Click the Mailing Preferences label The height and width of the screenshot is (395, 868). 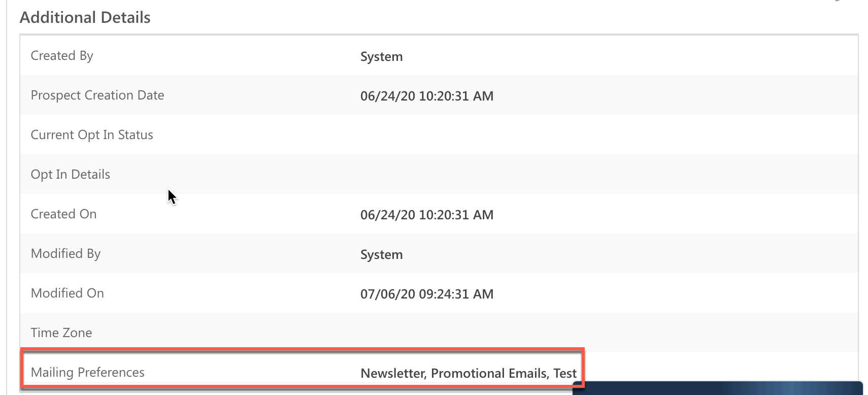pyautogui.click(x=87, y=372)
